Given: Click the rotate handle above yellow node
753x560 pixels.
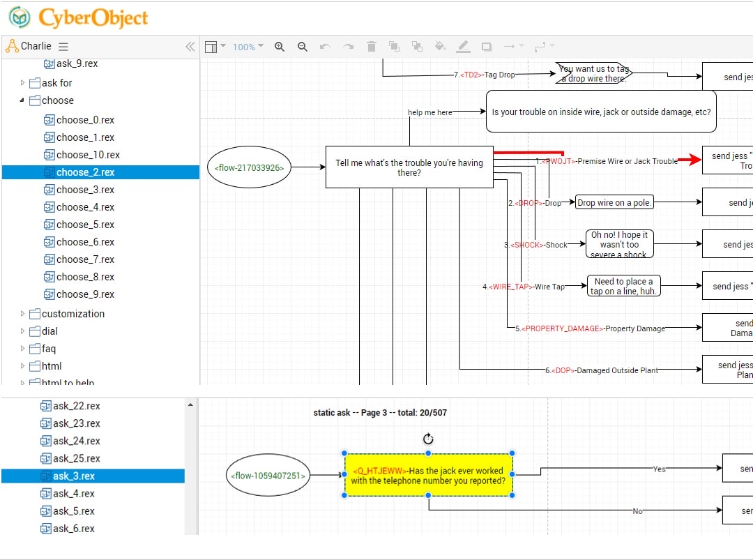Looking at the screenshot, I should [428, 439].
